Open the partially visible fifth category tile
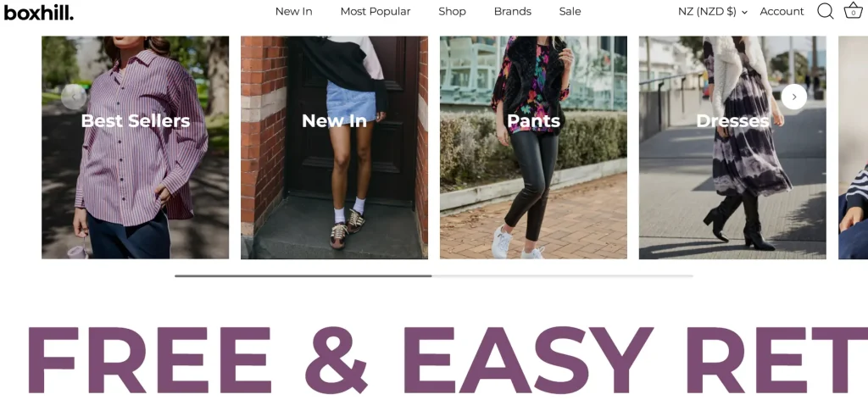Viewport: 868px width, 400px height. tap(853, 147)
